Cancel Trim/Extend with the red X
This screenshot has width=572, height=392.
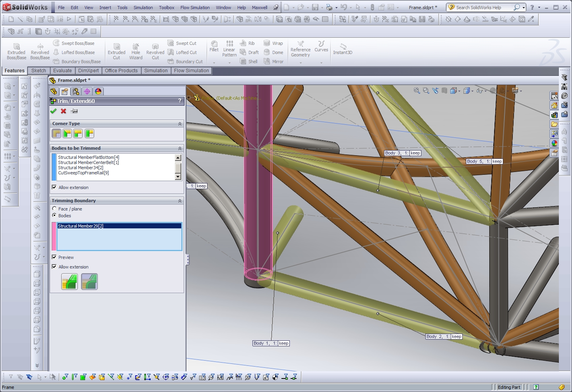(64, 111)
